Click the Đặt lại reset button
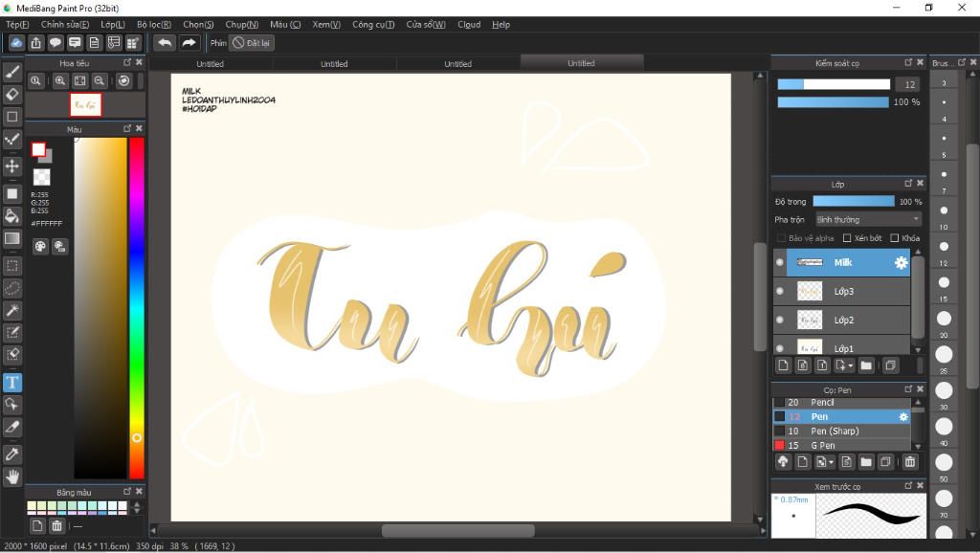 point(252,43)
